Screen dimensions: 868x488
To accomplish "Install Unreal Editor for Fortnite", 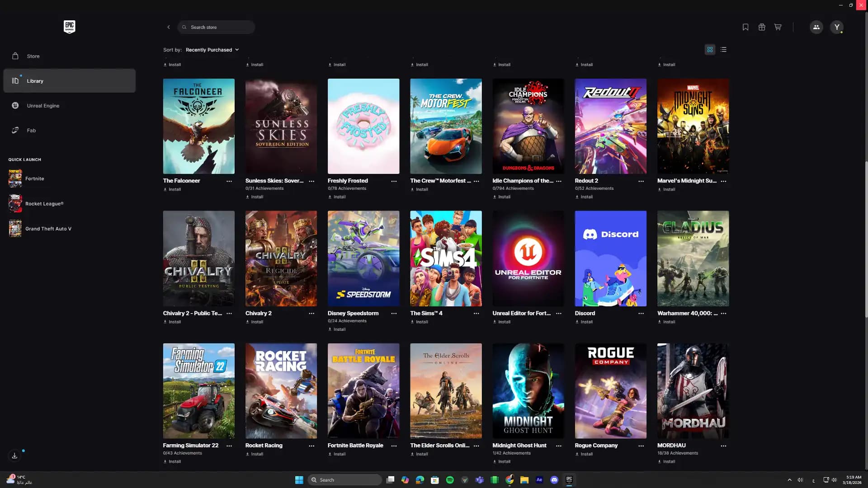I will click(x=502, y=322).
